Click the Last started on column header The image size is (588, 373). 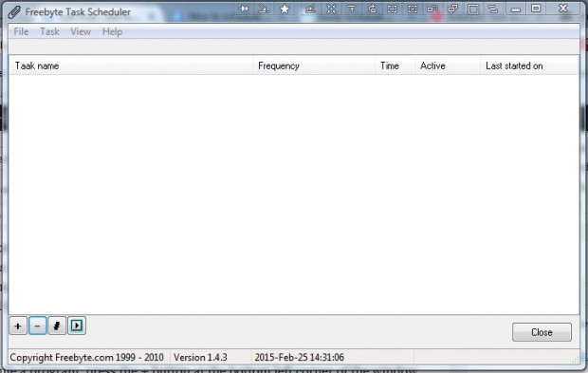click(x=529, y=65)
